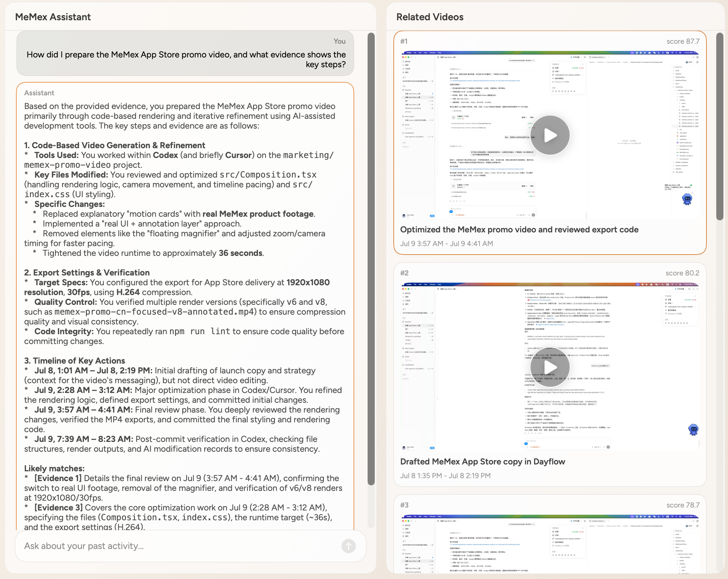Click the send arrow button in chat input

[x=348, y=546]
